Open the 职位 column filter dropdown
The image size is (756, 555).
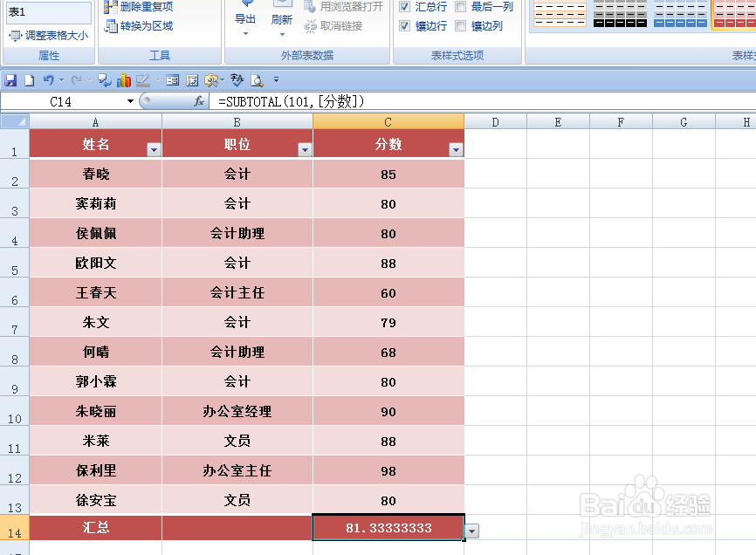(x=305, y=149)
